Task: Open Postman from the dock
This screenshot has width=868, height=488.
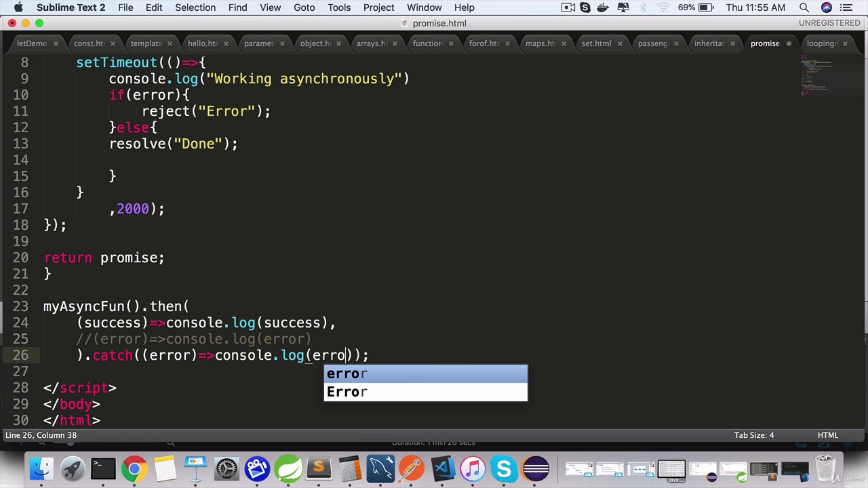Action: point(412,468)
